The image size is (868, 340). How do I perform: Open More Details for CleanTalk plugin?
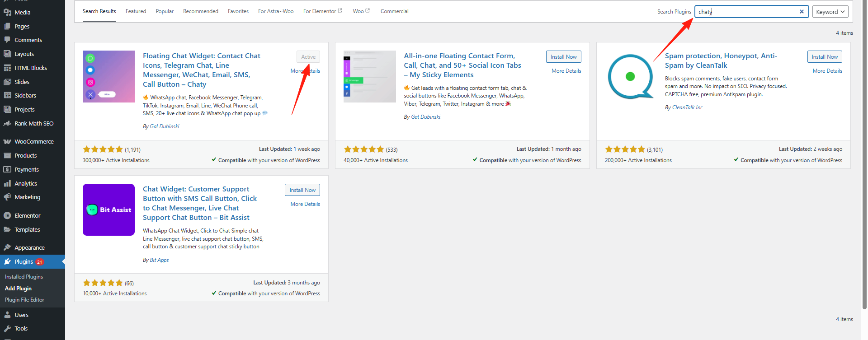pyautogui.click(x=827, y=71)
